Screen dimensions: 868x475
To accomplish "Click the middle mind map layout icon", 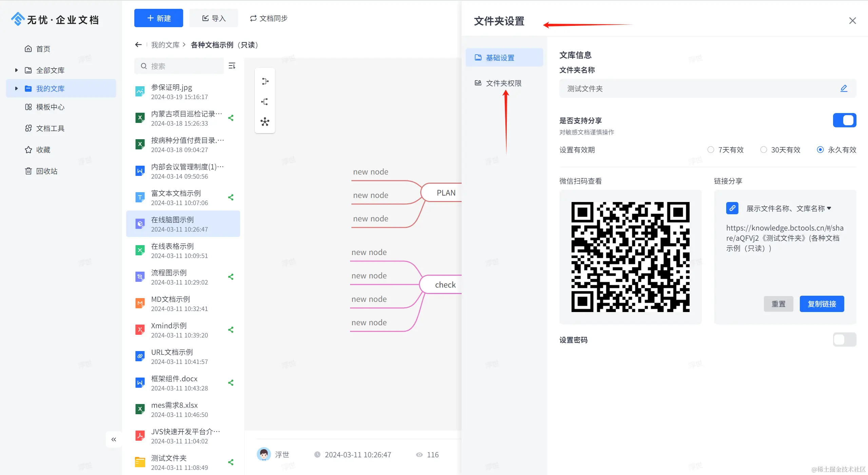I will [265, 102].
